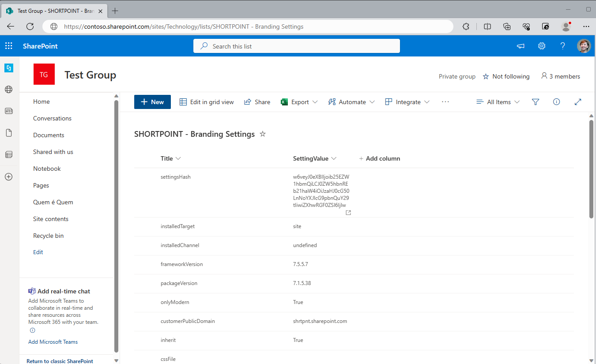Open the globe sites icon in app bar
Image resolution: width=596 pixels, height=364 pixels.
click(x=9, y=90)
